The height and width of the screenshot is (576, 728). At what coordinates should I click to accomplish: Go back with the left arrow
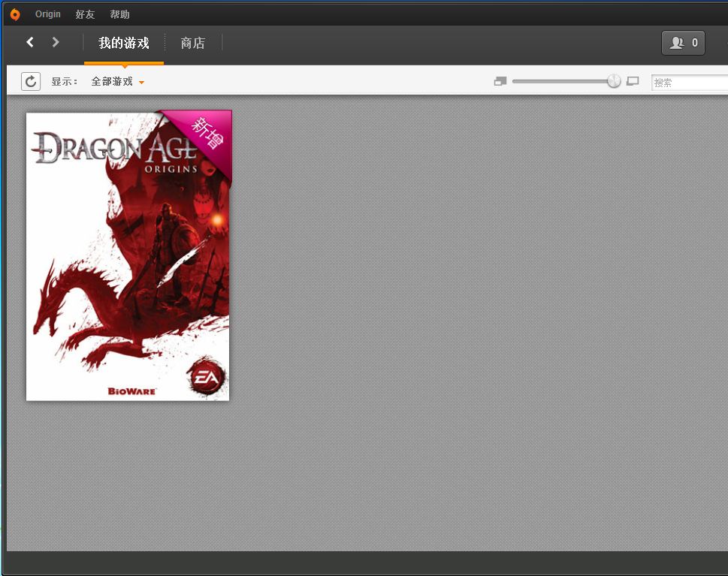[30, 42]
